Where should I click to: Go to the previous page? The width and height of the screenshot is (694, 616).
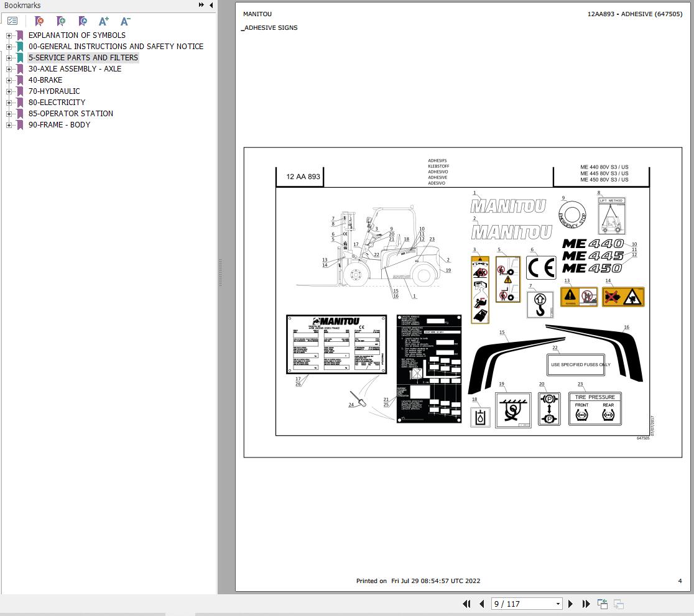coord(481,604)
